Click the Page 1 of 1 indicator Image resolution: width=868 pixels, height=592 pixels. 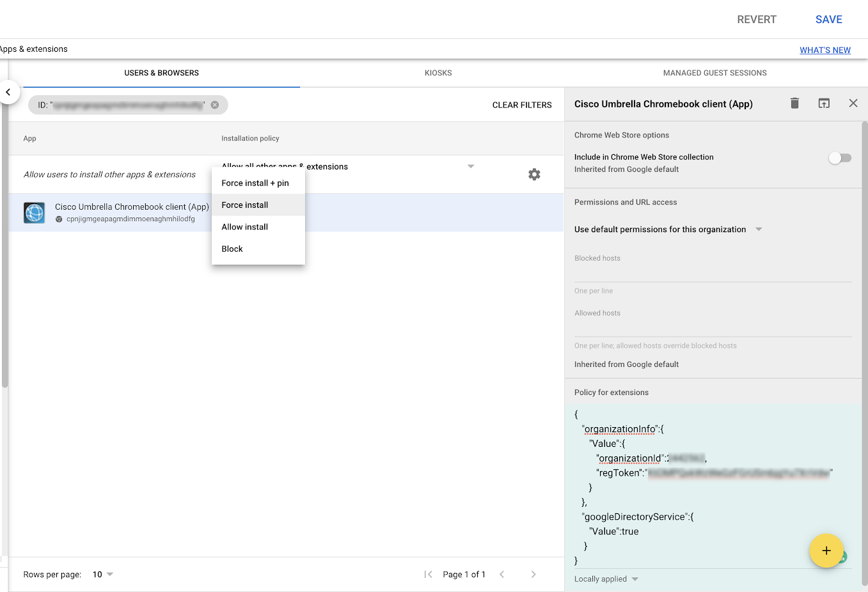pyautogui.click(x=464, y=574)
